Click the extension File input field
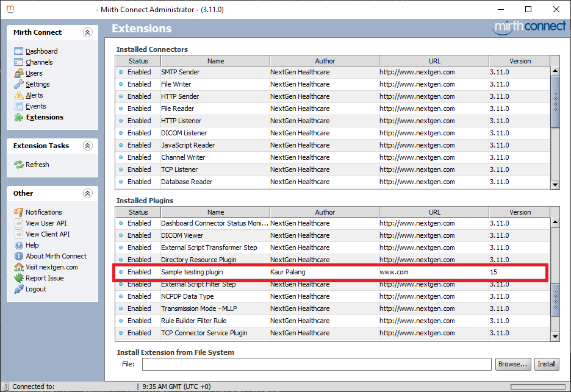 pyautogui.click(x=317, y=364)
